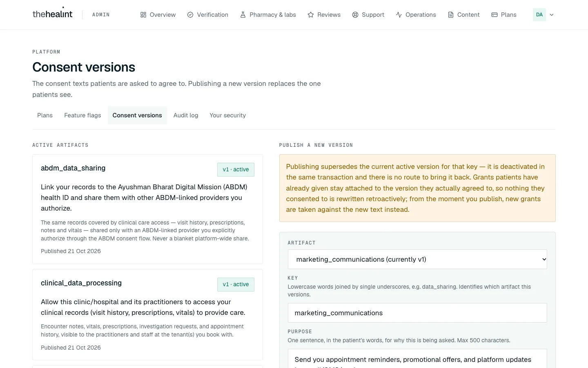The image size is (588, 368).
Task: Click the Purpose text area
Action: tap(417, 359)
